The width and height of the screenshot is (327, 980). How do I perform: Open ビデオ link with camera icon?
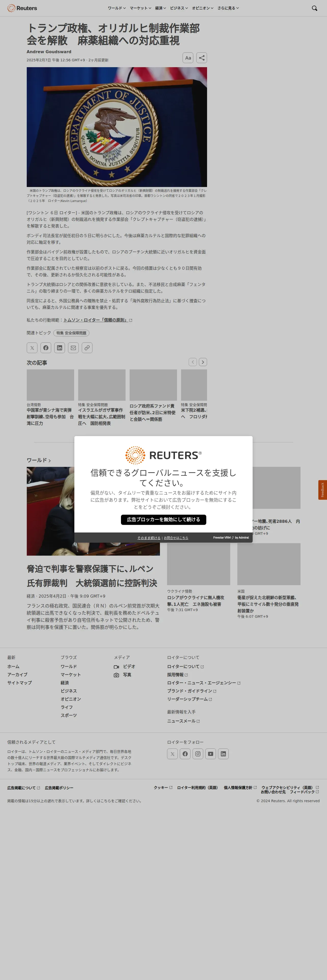(125, 667)
